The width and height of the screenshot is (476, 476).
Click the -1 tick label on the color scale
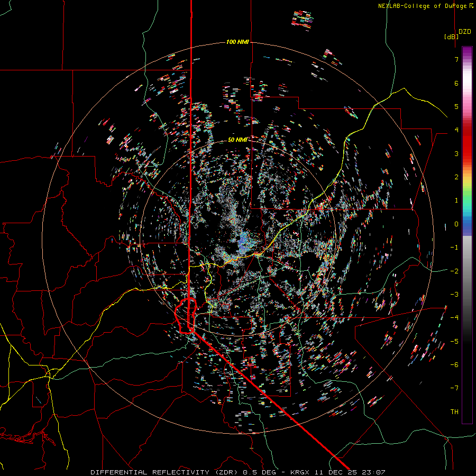(x=454, y=248)
